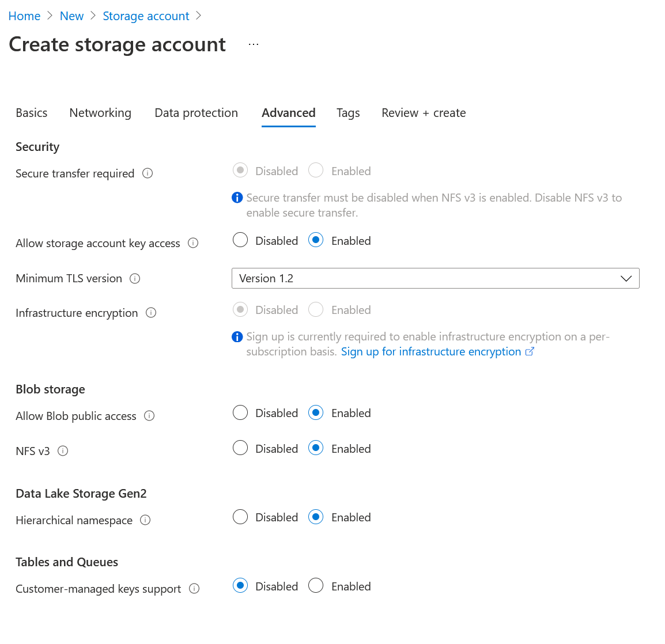This screenshot has height=644, width=665.
Task: Switch to the Networking tab
Action: coord(100,113)
